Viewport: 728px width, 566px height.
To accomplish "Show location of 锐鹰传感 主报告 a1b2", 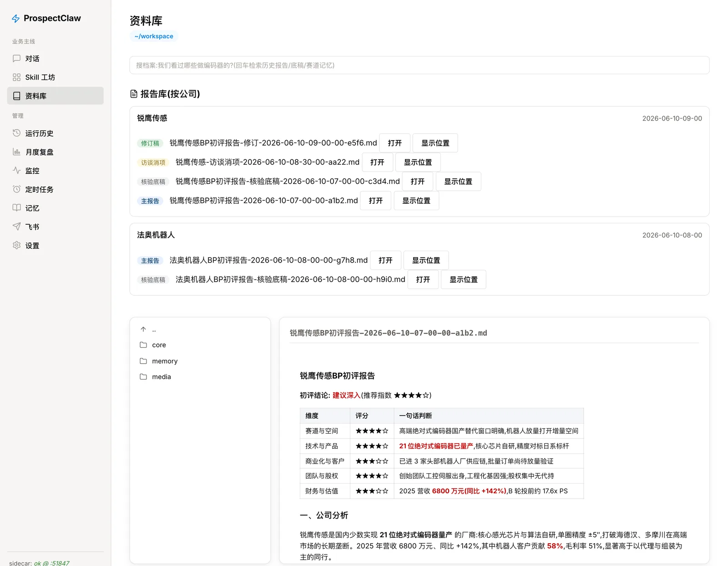I will coord(416,200).
